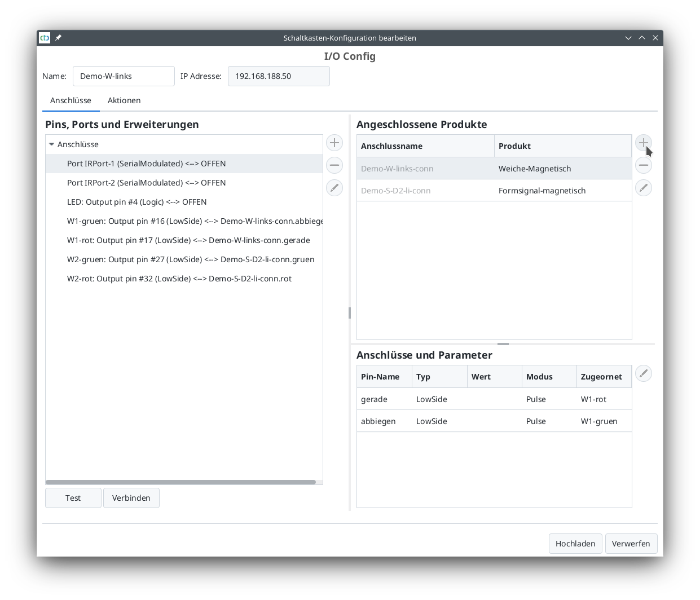Add a new connection with the plus icon
Screen dimensions: 700x600
click(x=334, y=143)
